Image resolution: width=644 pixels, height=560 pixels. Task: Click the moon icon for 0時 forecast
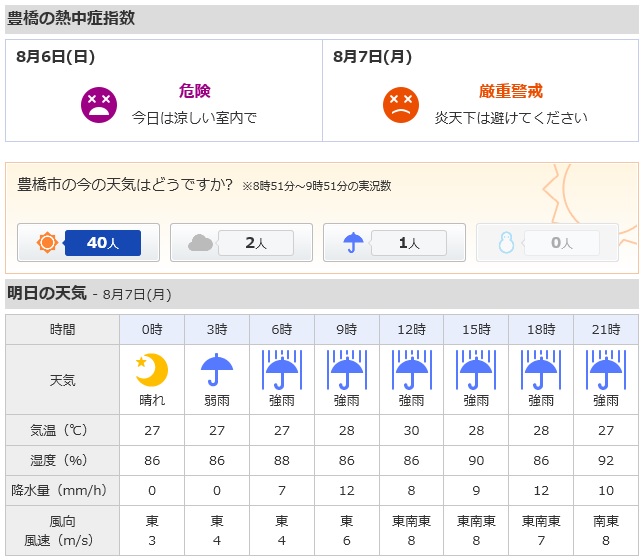(x=152, y=370)
